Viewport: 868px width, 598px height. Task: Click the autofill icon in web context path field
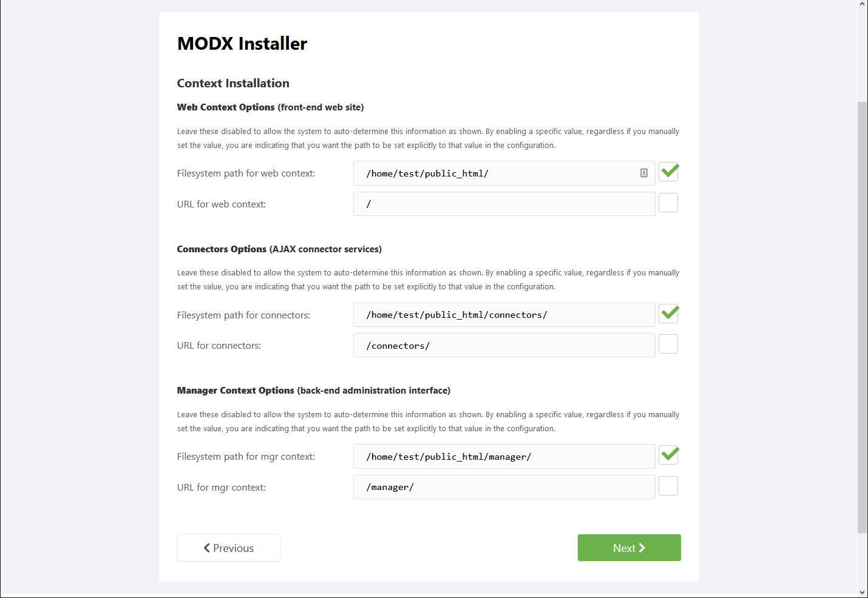pos(644,173)
